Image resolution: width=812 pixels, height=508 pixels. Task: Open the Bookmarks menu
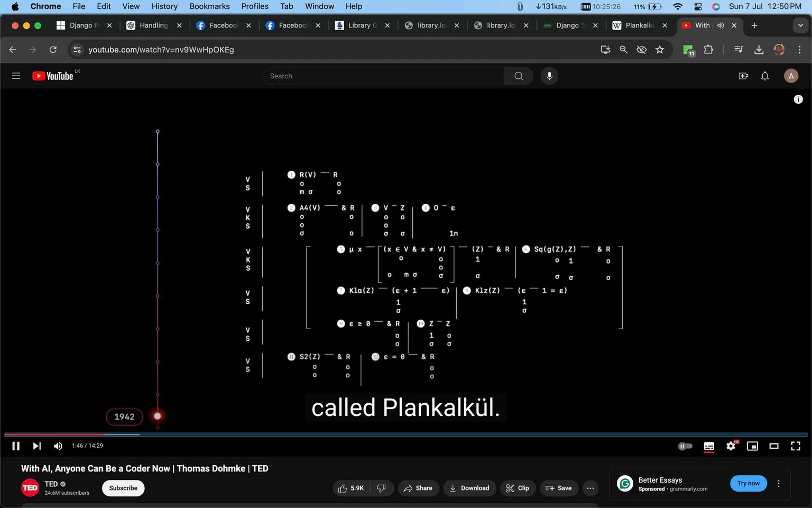point(209,6)
